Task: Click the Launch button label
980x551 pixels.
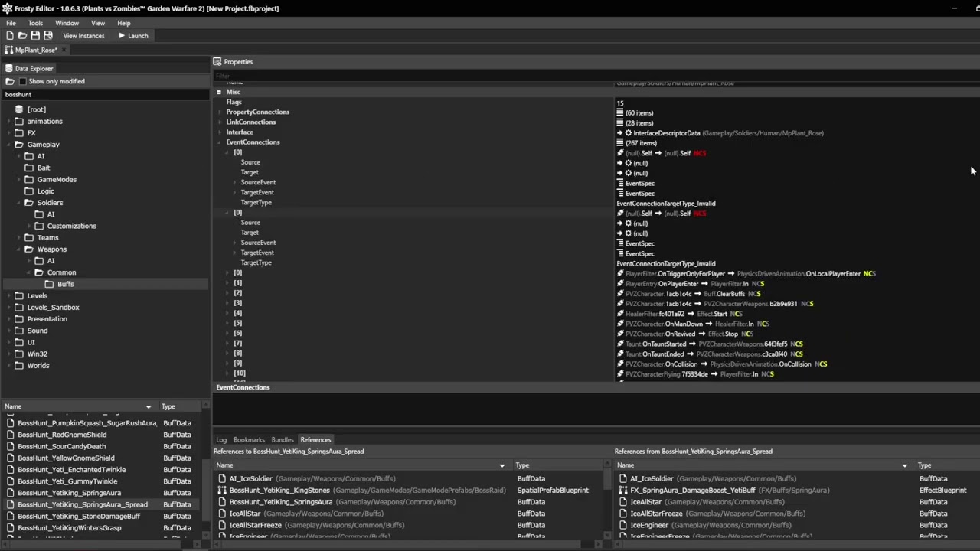Action: click(x=138, y=36)
